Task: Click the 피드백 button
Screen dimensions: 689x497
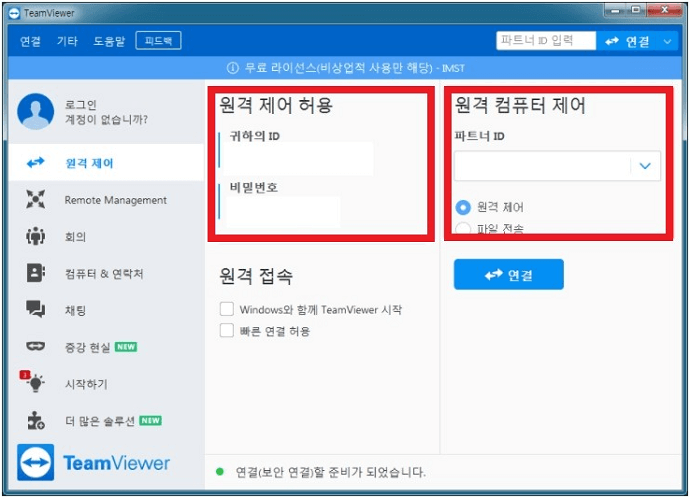Action: [x=158, y=41]
